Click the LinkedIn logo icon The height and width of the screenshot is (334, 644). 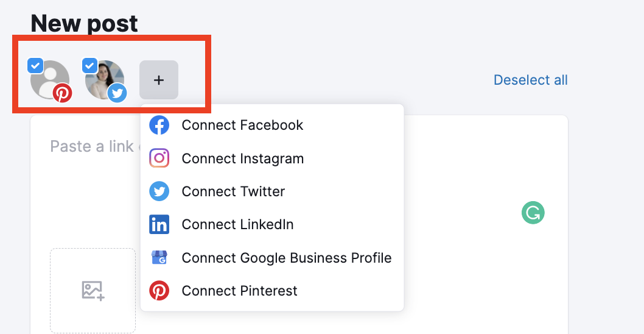(x=159, y=224)
